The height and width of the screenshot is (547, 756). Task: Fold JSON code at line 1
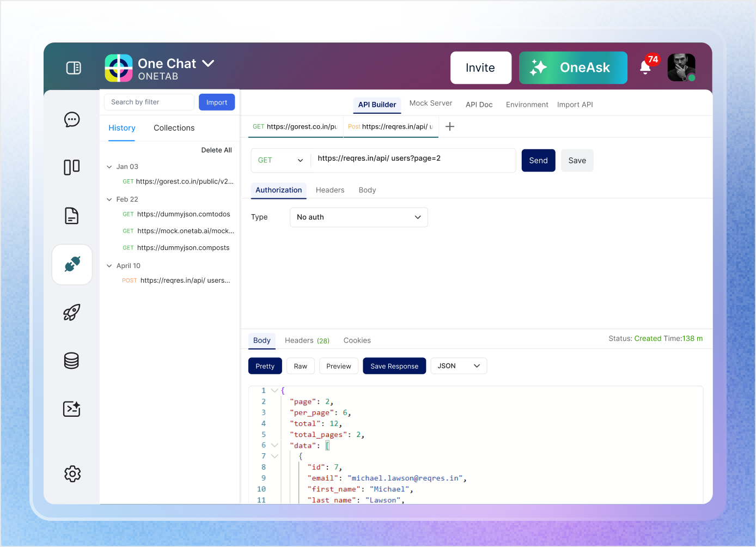pyautogui.click(x=275, y=391)
